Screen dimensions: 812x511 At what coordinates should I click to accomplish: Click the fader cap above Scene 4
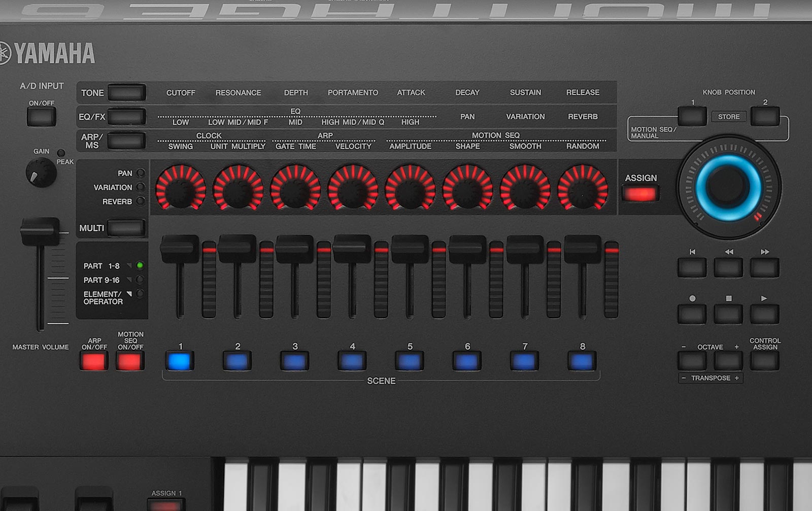(x=352, y=249)
